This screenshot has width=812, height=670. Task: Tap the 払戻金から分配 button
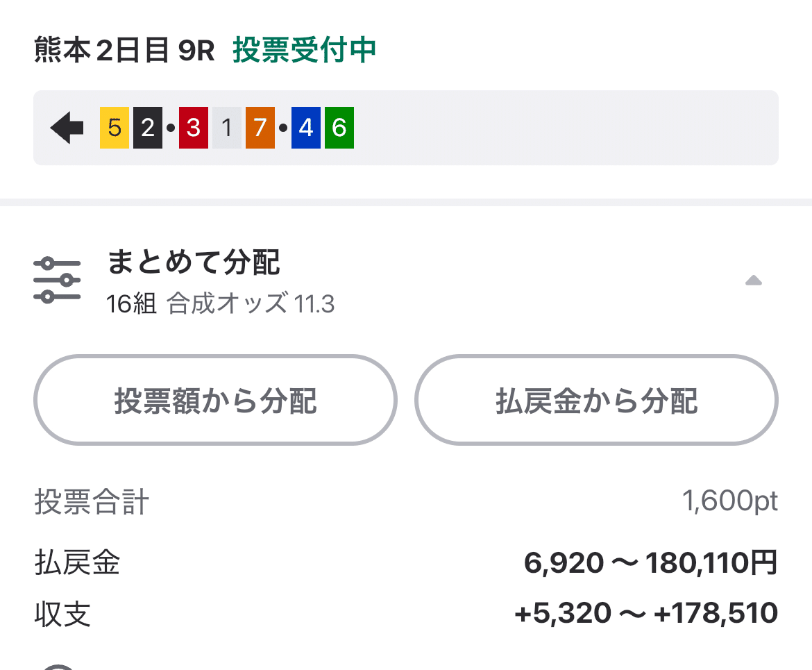[596, 401]
